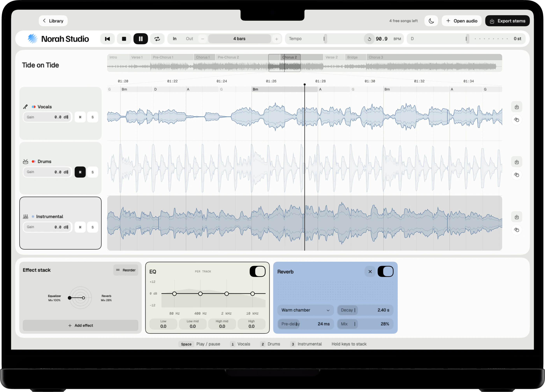
Task: Solo the Vocals track
Action: [92, 117]
